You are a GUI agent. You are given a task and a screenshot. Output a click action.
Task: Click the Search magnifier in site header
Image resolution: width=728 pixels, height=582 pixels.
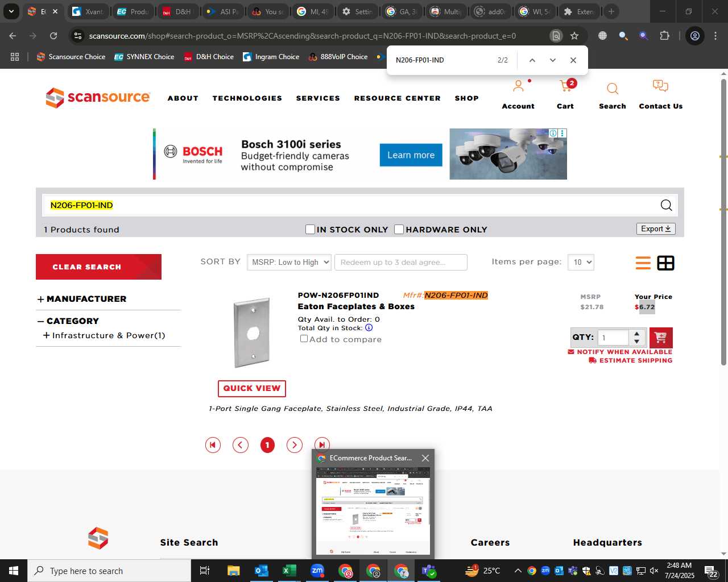(613, 89)
